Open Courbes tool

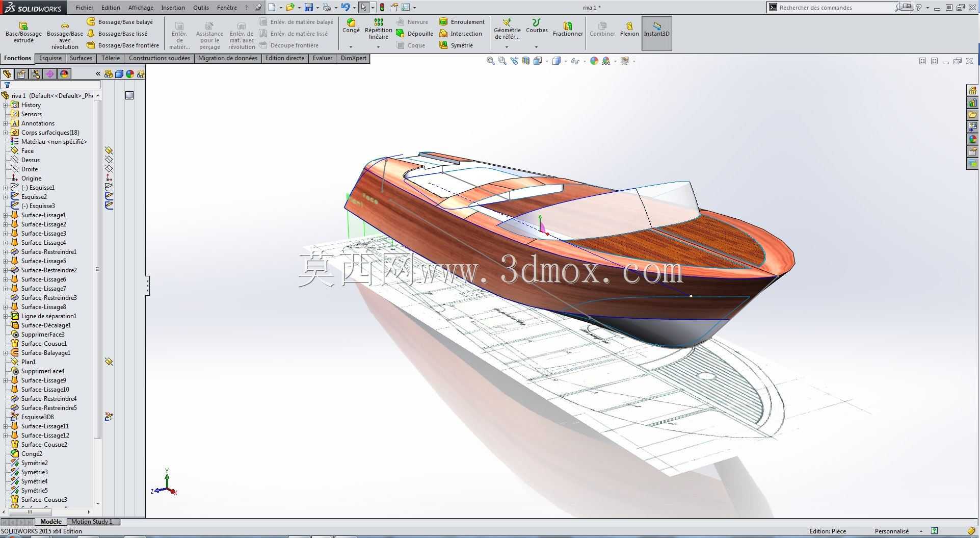pyautogui.click(x=537, y=25)
